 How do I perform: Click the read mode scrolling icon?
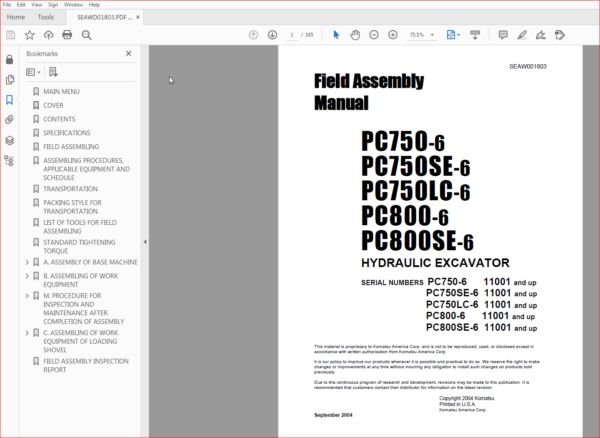[475, 35]
